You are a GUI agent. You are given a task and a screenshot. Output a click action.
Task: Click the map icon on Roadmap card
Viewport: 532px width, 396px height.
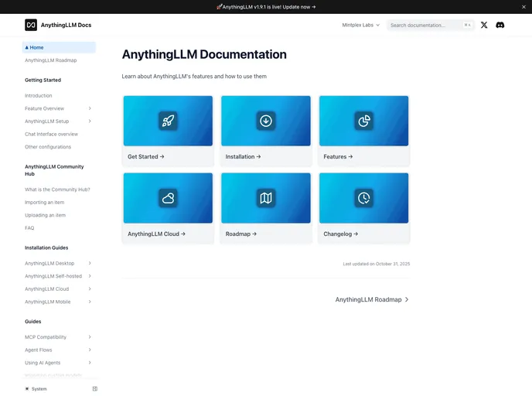266,198
